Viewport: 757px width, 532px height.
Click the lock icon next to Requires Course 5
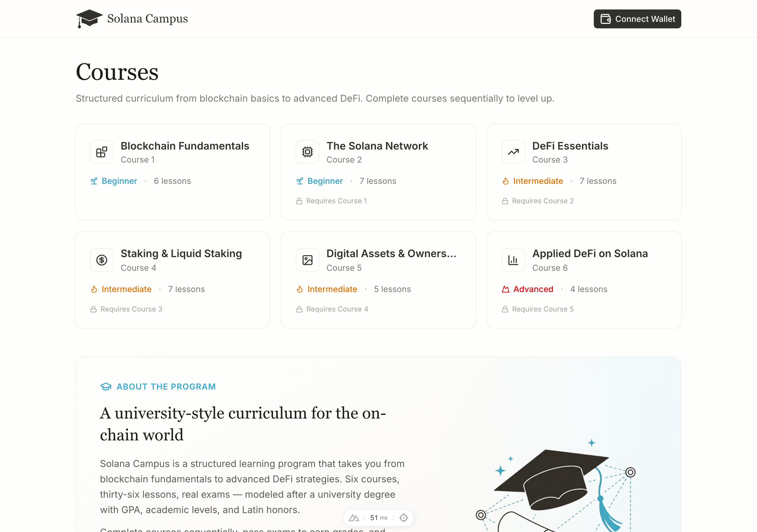coord(505,309)
